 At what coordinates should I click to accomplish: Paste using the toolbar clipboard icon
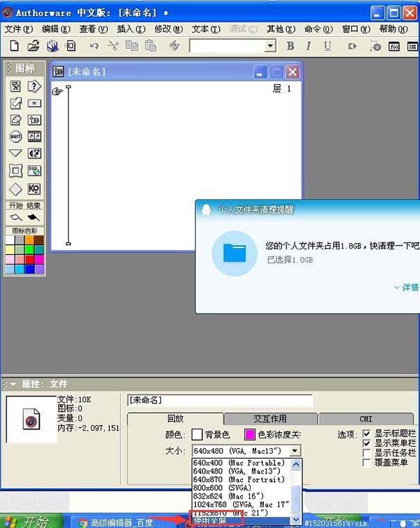(150, 46)
